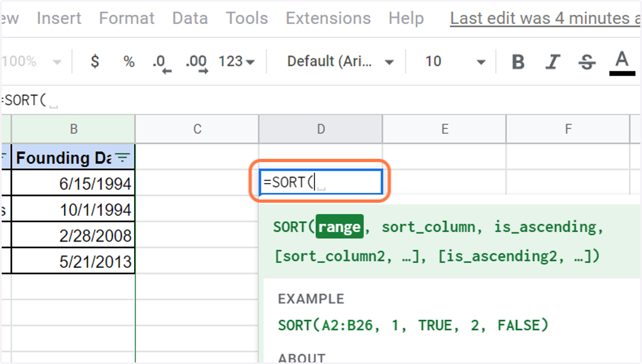Select column B header
The image size is (642, 364).
pyautogui.click(x=73, y=129)
